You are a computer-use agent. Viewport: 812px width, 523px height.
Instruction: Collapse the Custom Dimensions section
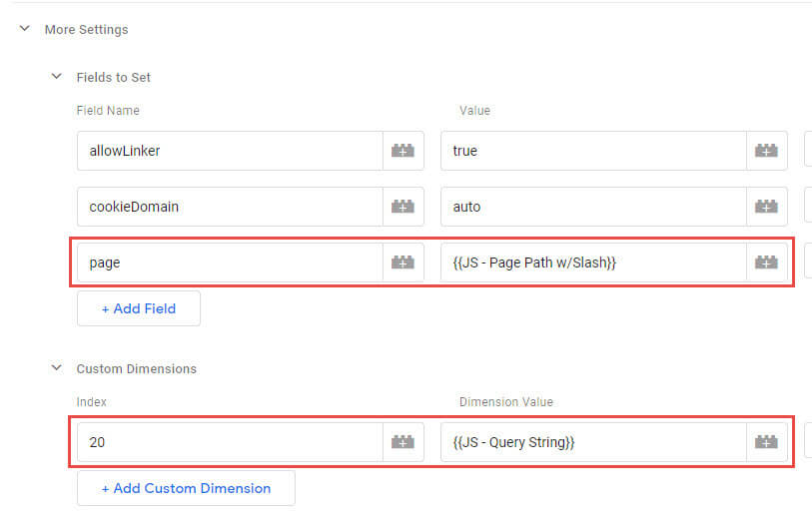click(57, 368)
